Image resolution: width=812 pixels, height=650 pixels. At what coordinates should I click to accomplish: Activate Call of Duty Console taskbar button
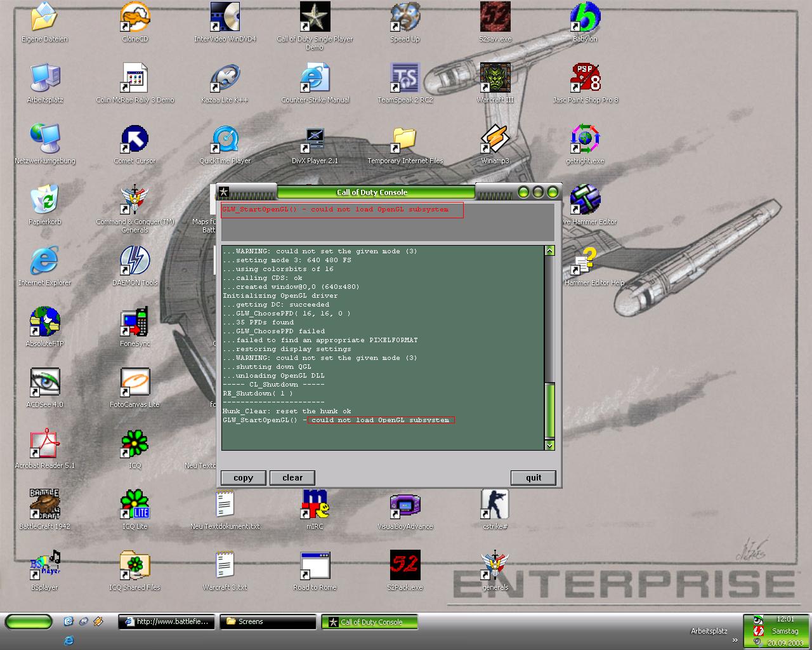coord(370,622)
